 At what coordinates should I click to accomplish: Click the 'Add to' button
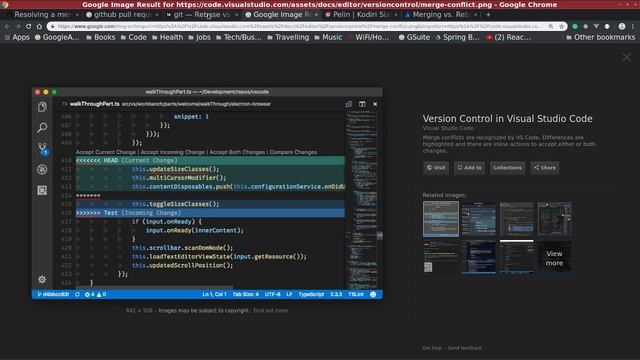[x=469, y=168]
